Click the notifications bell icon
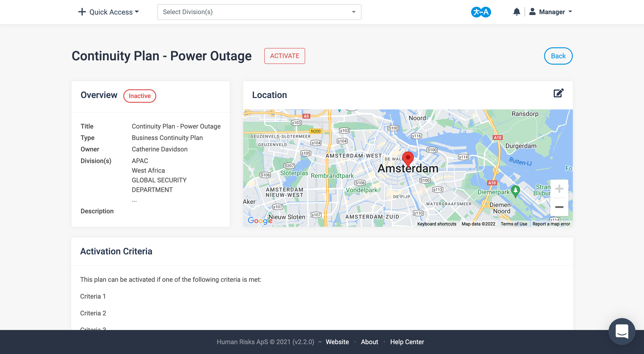644x354 pixels. click(x=516, y=12)
